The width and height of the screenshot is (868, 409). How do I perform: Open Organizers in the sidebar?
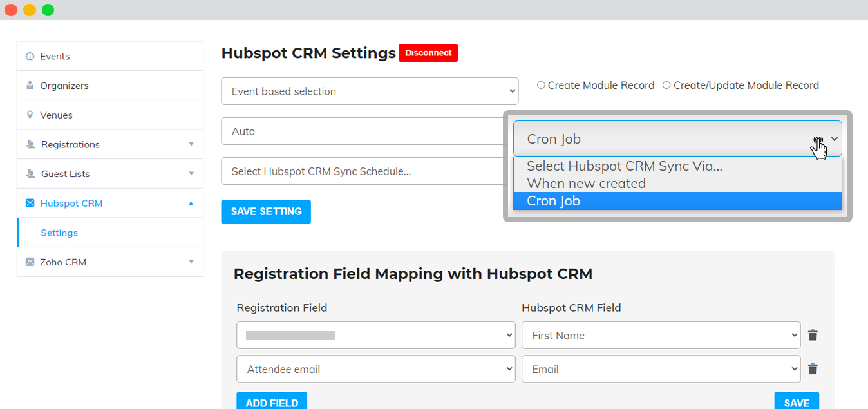click(x=110, y=86)
